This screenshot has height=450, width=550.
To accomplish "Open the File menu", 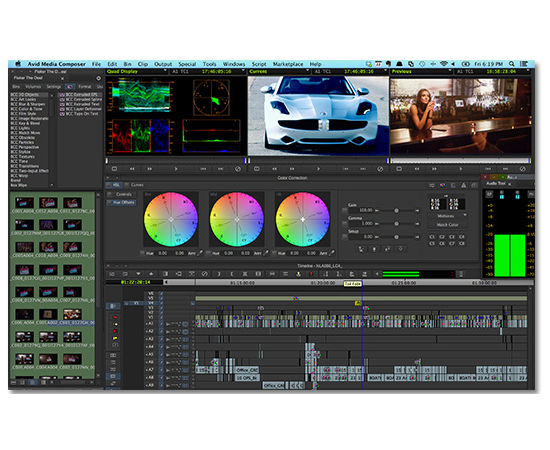I will [x=96, y=64].
